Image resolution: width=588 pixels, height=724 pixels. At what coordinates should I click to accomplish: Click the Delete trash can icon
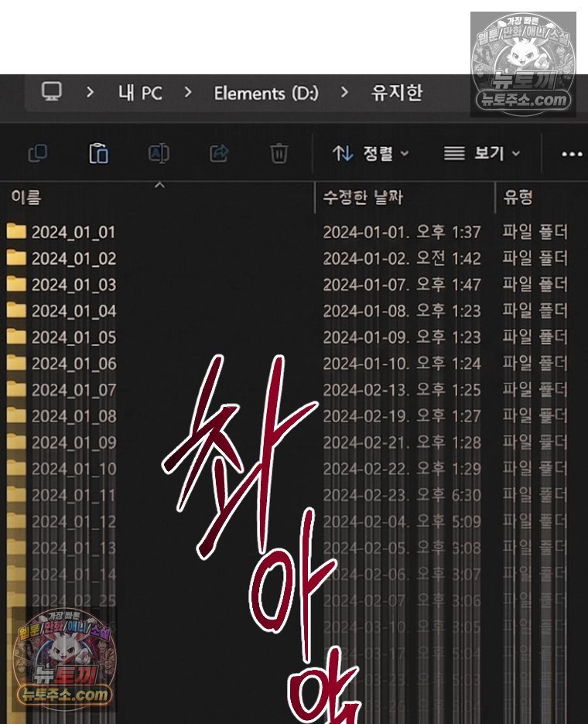[279, 153]
